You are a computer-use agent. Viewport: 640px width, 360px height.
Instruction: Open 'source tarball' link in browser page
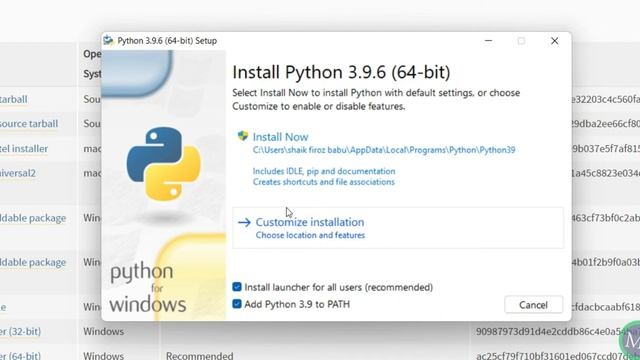tap(29, 124)
